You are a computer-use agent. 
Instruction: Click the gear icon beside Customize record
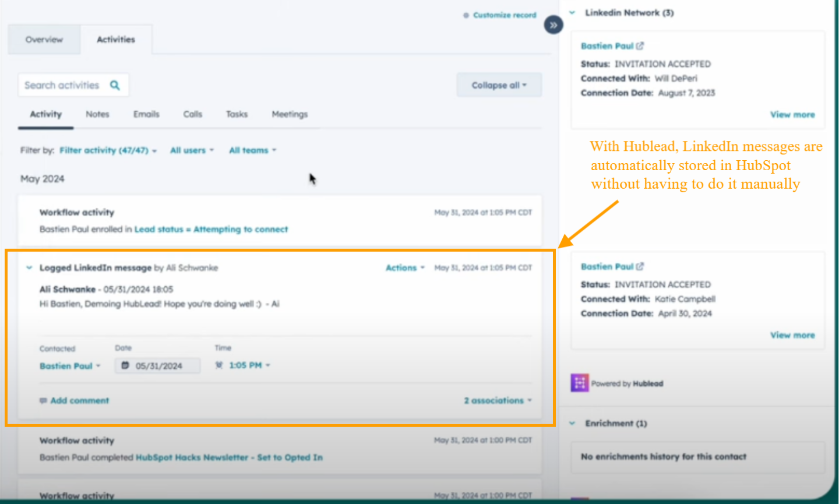(x=466, y=15)
